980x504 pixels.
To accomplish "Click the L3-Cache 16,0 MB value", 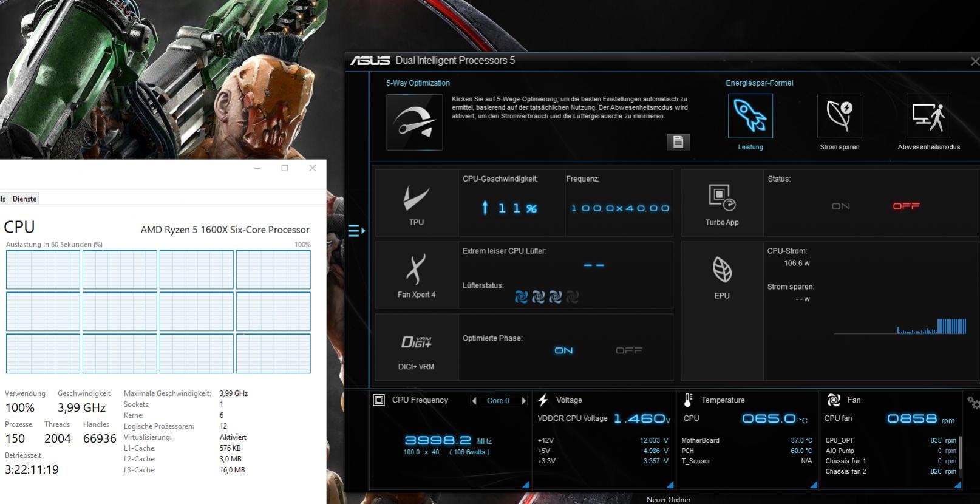I will [232, 470].
